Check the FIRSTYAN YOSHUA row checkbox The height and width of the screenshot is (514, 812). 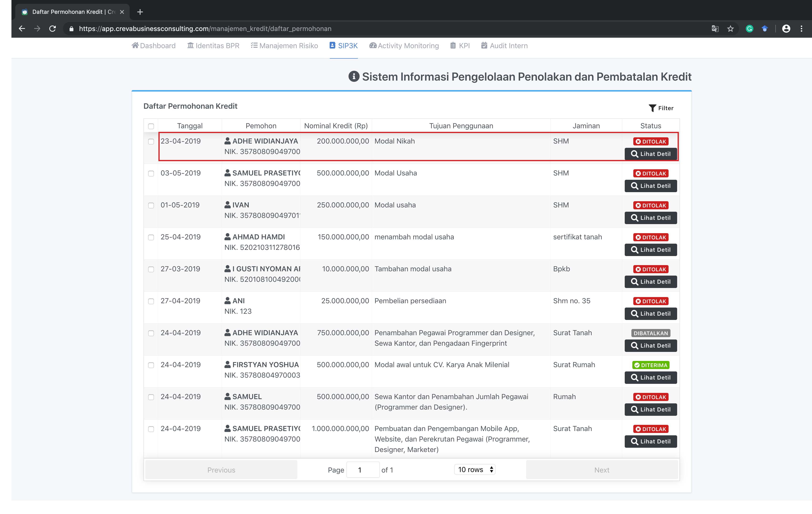click(151, 365)
